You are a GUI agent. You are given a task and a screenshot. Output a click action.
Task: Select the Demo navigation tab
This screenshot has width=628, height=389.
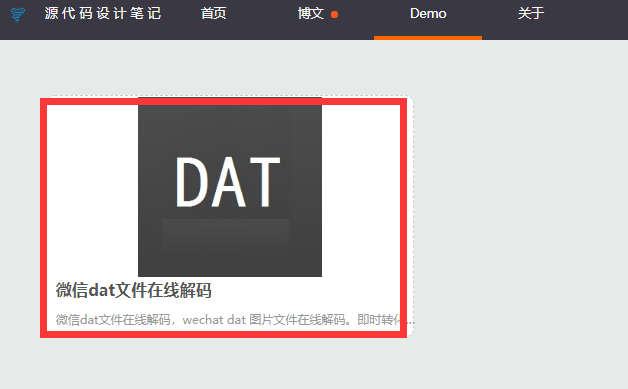pyautogui.click(x=428, y=14)
